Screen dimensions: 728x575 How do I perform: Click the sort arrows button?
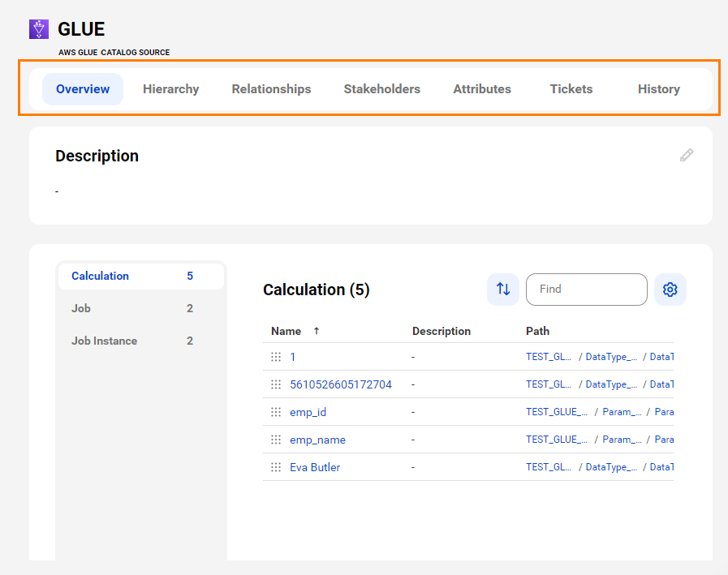(x=503, y=290)
